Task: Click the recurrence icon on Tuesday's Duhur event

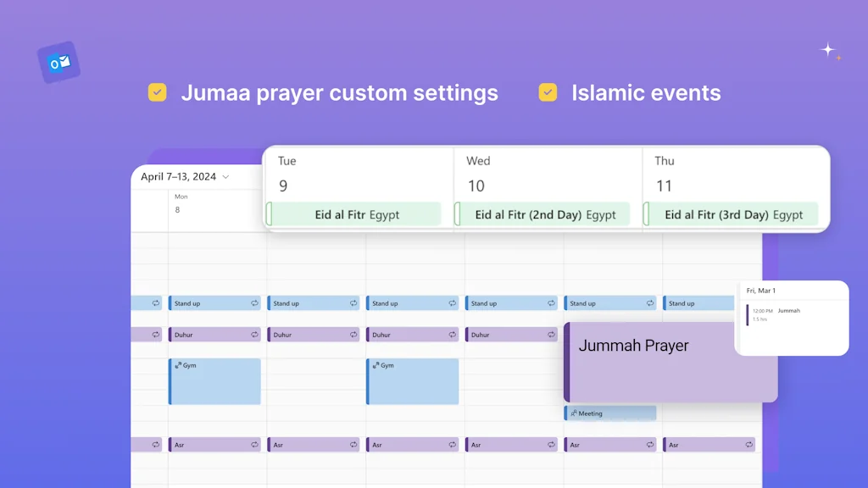Action: coord(353,334)
